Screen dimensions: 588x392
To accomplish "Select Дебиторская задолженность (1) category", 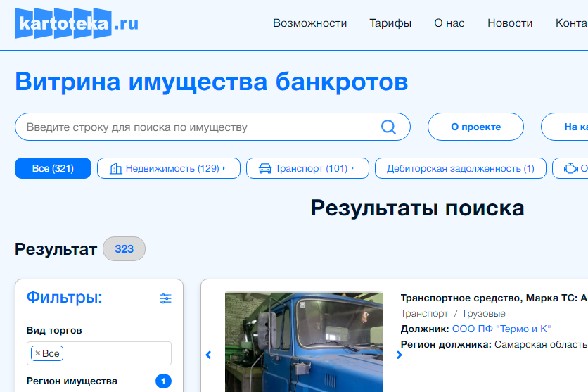I will (461, 168).
